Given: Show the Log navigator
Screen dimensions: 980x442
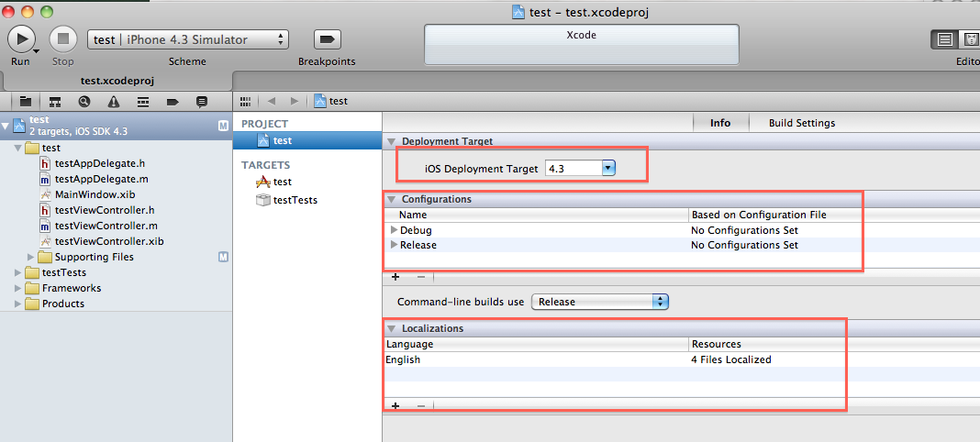Looking at the screenshot, I should click(x=202, y=101).
